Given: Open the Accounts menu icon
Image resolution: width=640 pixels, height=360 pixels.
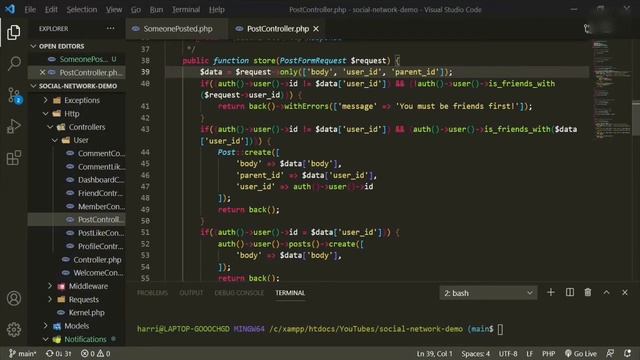Looking at the screenshot, I should (x=13, y=298).
